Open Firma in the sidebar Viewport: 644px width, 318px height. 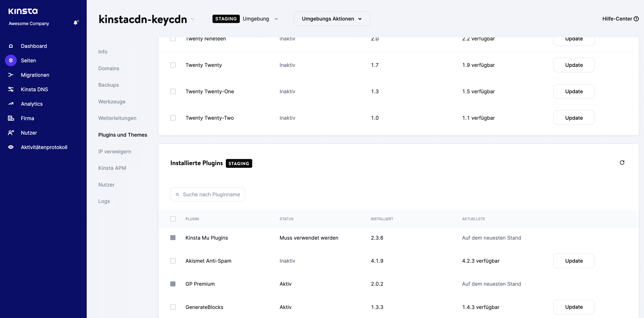click(x=27, y=118)
